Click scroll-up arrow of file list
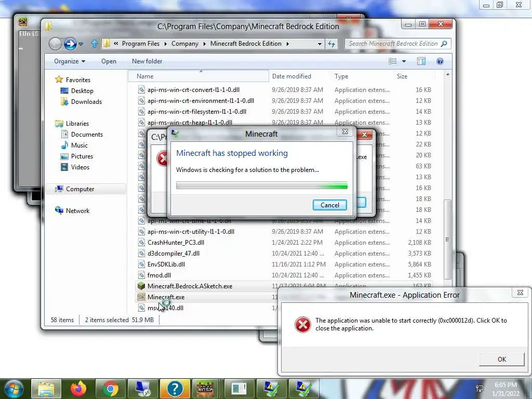The image size is (532, 399). 447,74
